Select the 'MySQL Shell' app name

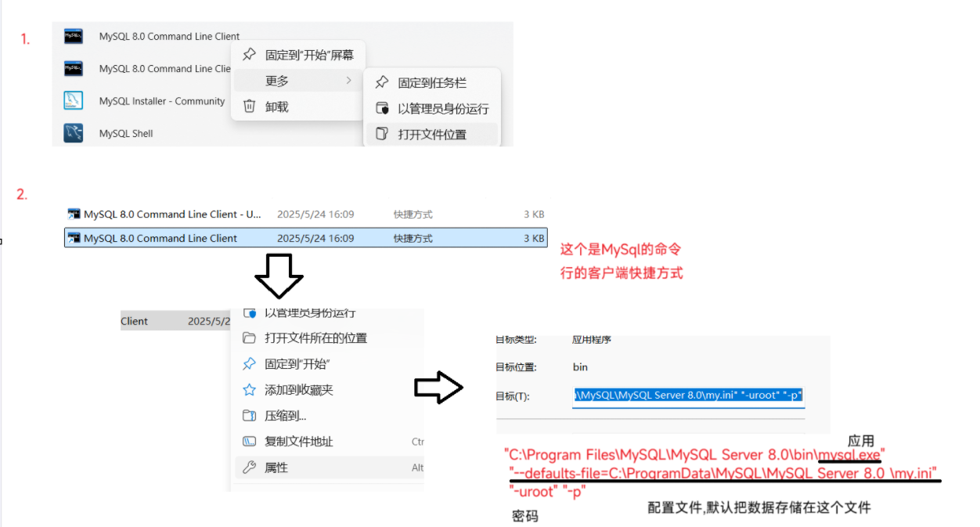point(126,134)
